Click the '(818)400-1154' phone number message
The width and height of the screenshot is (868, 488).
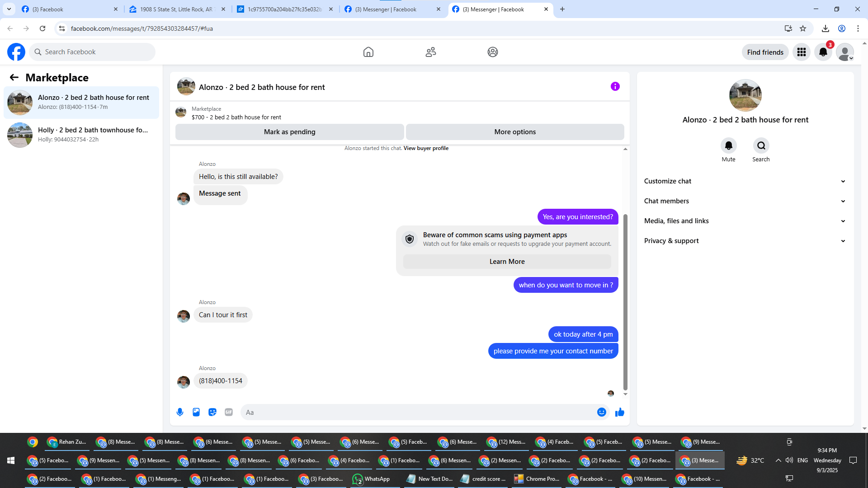(221, 381)
